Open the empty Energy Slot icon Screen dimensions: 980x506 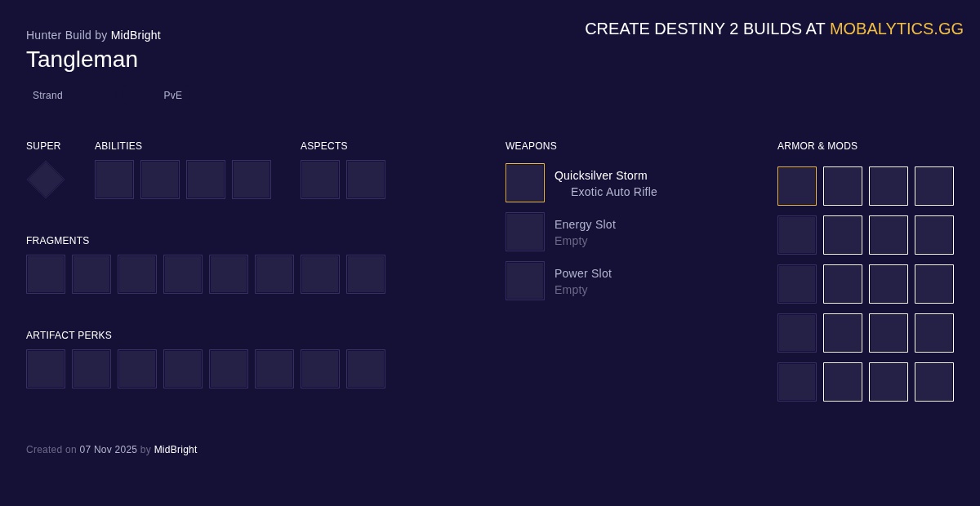pyautogui.click(x=525, y=232)
